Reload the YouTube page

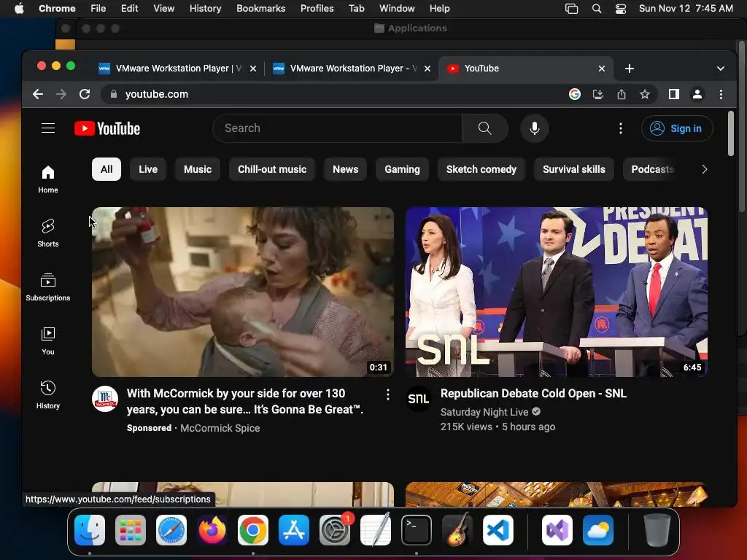[x=85, y=94]
